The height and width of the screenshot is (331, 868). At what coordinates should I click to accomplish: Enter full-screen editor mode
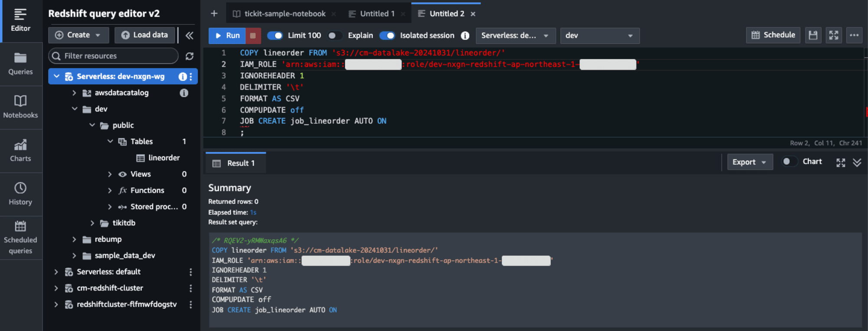834,35
